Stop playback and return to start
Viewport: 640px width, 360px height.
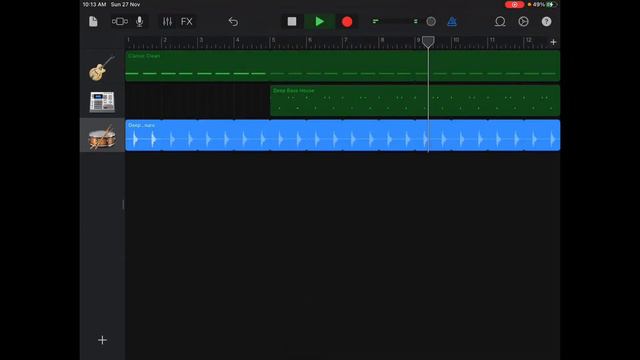tap(292, 21)
